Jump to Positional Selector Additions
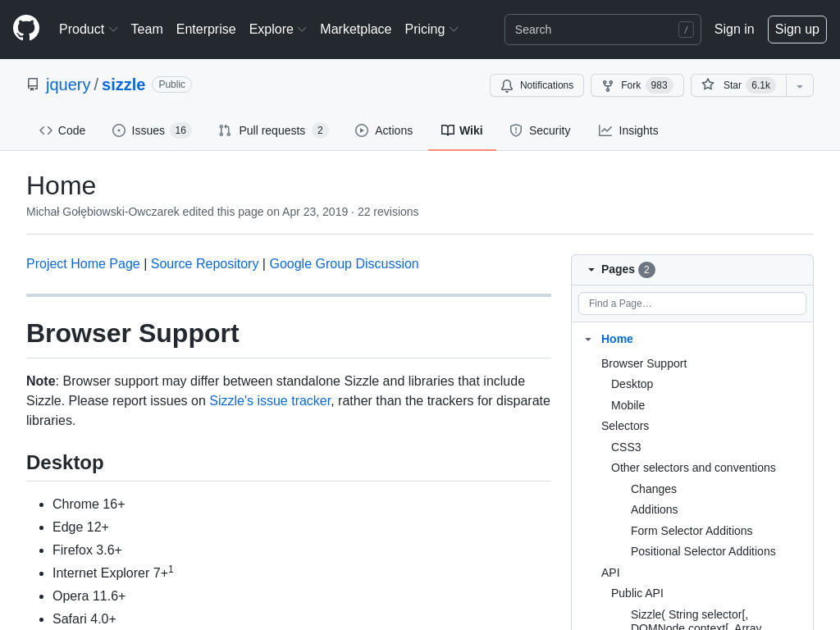Image resolution: width=840 pixels, height=630 pixels. 703,551
